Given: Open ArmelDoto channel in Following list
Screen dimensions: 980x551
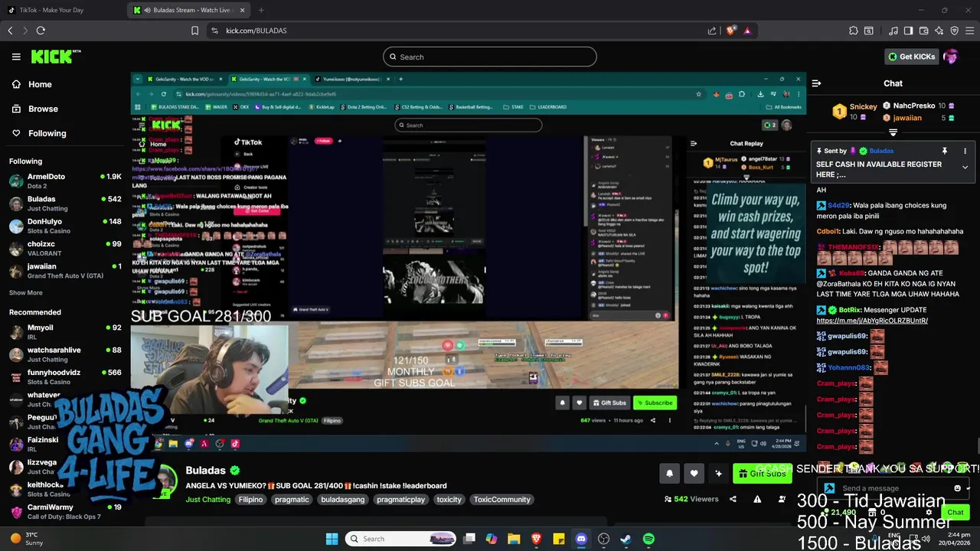Looking at the screenshot, I should coord(65,181).
